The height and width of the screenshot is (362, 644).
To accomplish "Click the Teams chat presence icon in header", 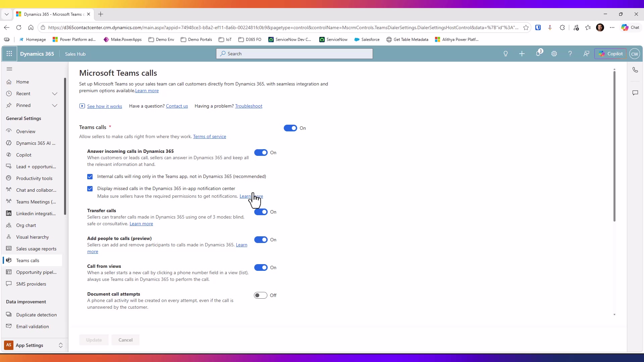I will [x=586, y=54].
